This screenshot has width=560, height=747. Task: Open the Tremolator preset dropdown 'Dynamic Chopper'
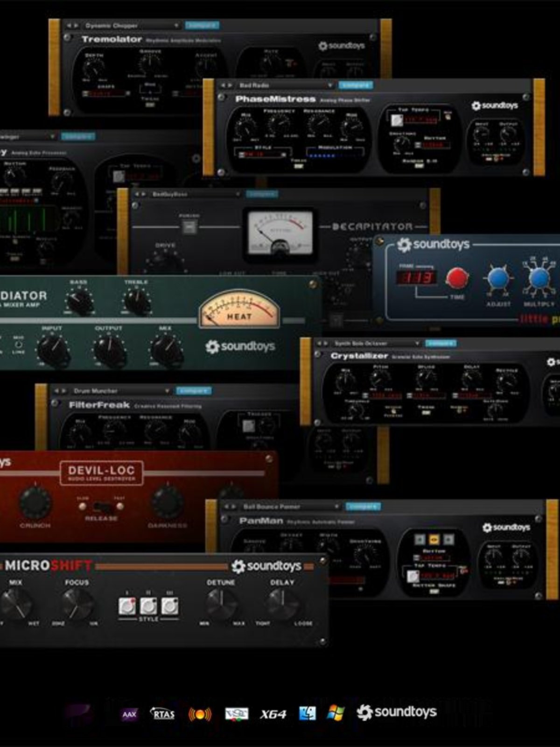pos(132,26)
